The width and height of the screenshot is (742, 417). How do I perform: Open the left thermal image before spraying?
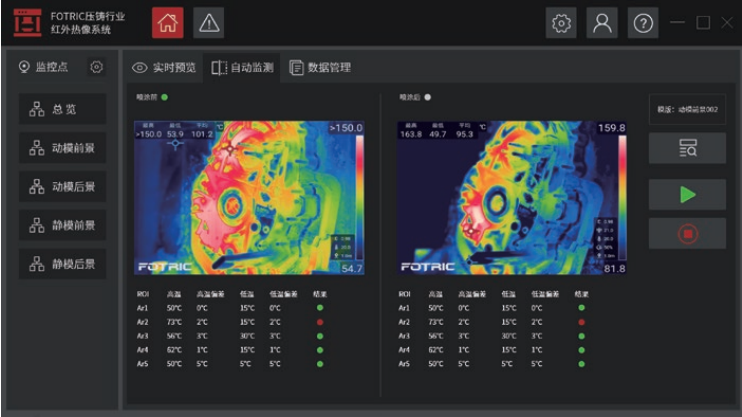click(249, 198)
